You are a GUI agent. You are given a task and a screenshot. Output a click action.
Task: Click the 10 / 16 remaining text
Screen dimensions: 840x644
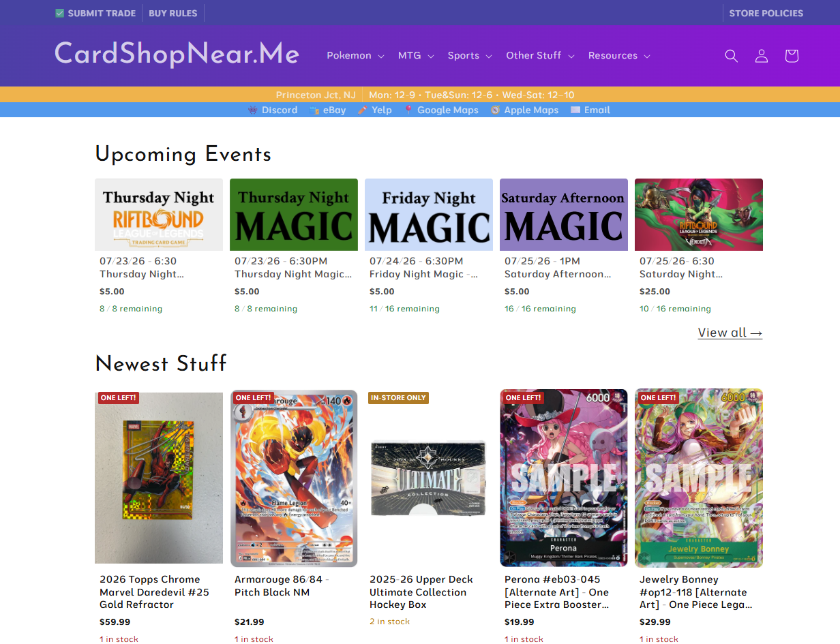(675, 309)
